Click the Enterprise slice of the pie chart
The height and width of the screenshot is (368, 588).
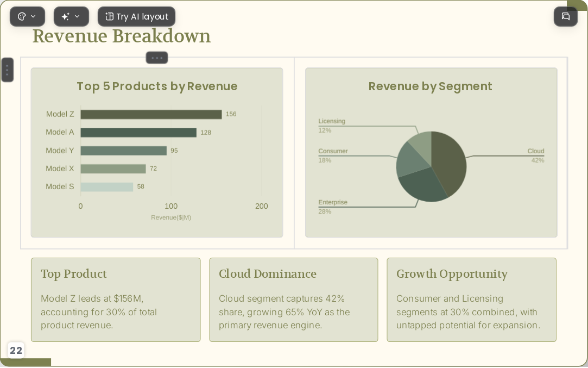pyautogui.click(x=423, y=184)
